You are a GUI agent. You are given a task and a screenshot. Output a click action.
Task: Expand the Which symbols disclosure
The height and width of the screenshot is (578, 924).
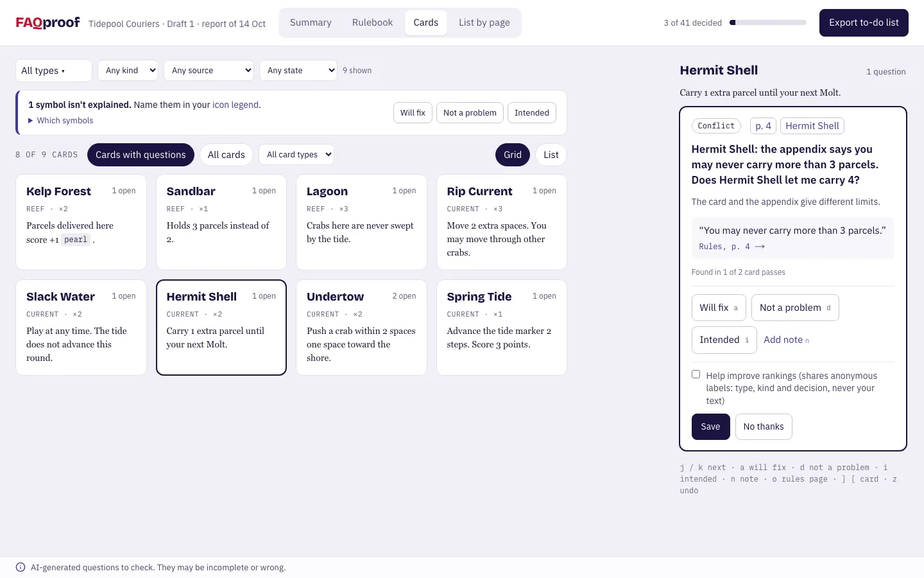click(61, 121)
